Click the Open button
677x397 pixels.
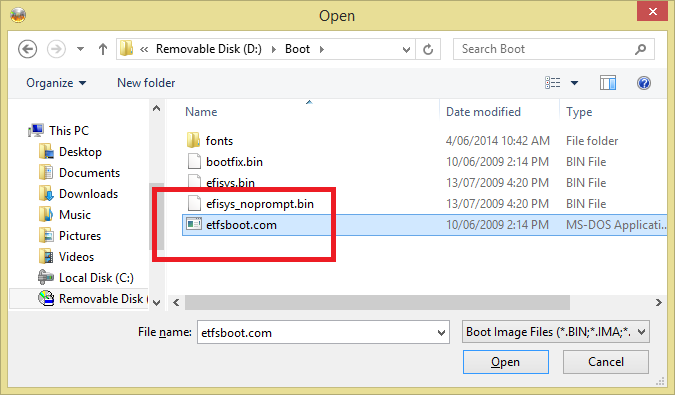[506, 362]
